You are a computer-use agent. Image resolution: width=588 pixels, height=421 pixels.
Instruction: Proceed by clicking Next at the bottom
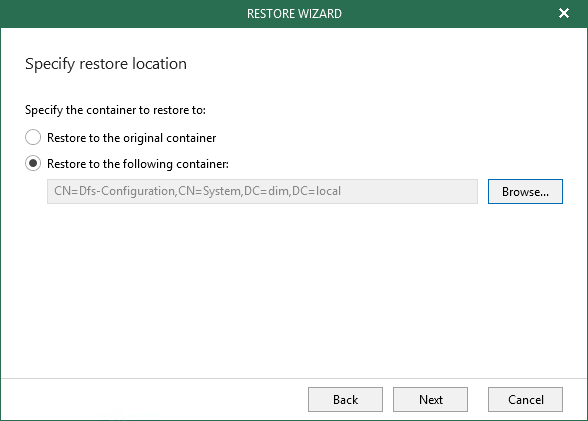430,400
